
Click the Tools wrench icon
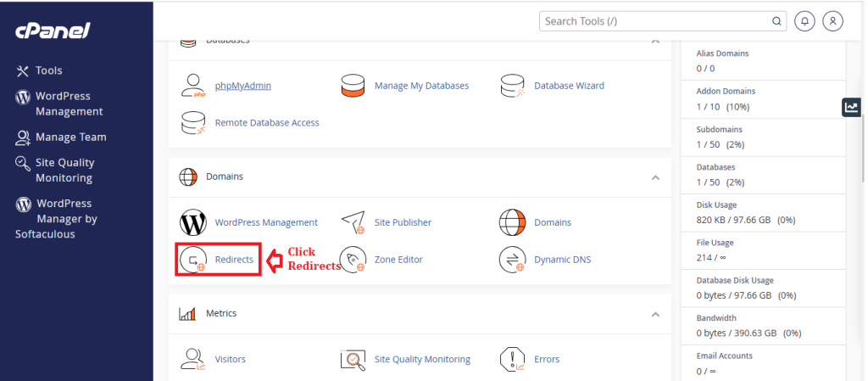point(22,71)
